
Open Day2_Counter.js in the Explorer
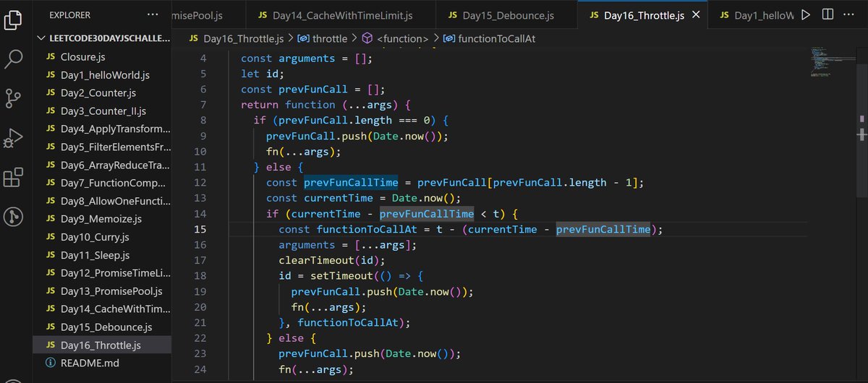[x=102, y=93]
